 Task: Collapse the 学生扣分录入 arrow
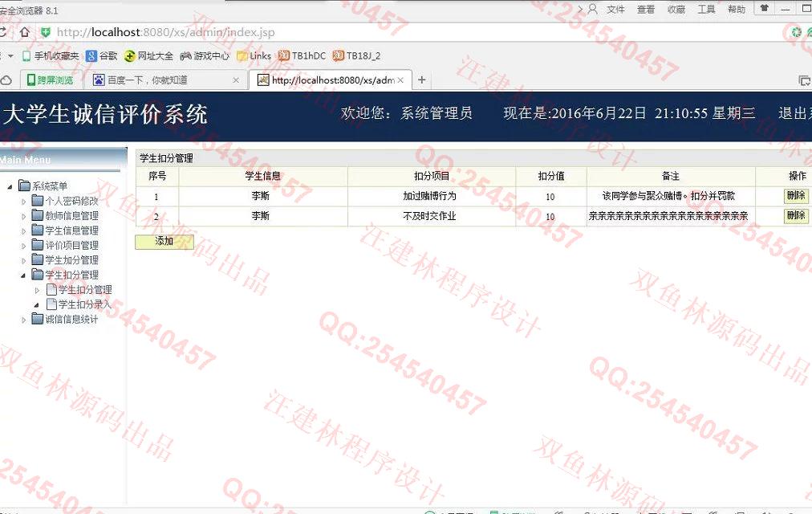point(36,305)
